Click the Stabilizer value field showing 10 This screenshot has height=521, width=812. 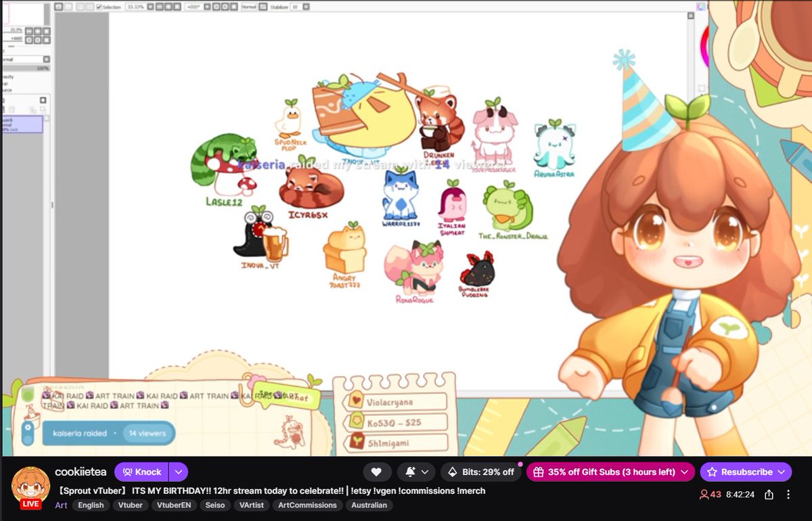tap(296, 5)
